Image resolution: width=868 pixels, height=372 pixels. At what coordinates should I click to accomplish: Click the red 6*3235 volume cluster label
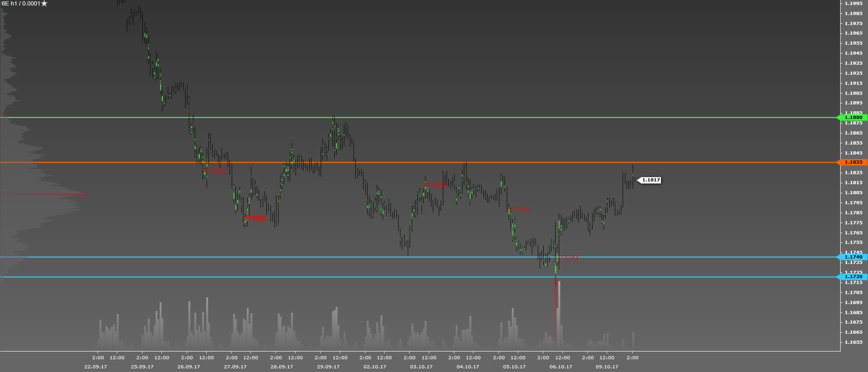click(215, 171)
